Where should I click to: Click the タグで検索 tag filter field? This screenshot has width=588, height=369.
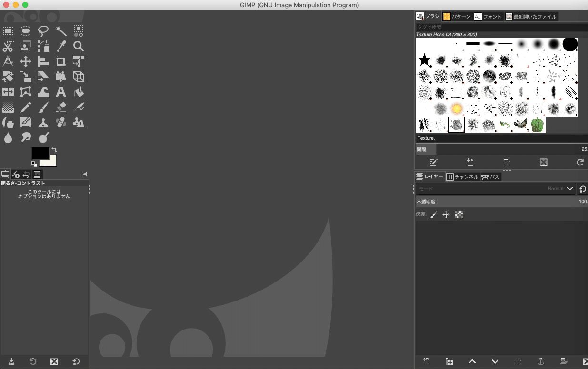pos(502,27)
